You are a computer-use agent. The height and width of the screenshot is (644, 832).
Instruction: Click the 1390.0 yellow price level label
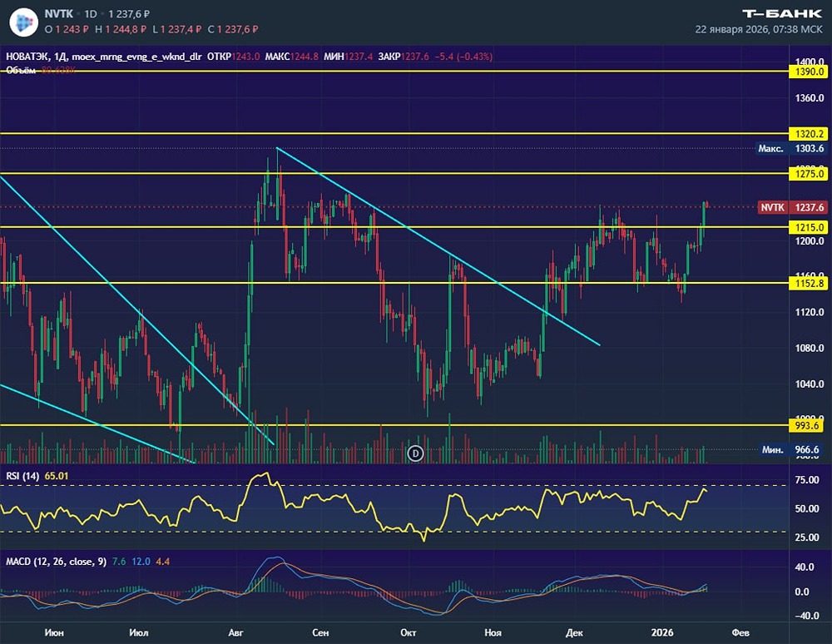pyautogui.click(x=809, y=72)
